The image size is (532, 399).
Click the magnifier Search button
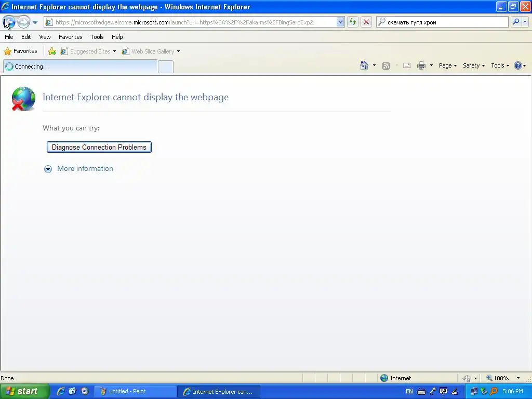pyautogui.click(x=516, y=22)
